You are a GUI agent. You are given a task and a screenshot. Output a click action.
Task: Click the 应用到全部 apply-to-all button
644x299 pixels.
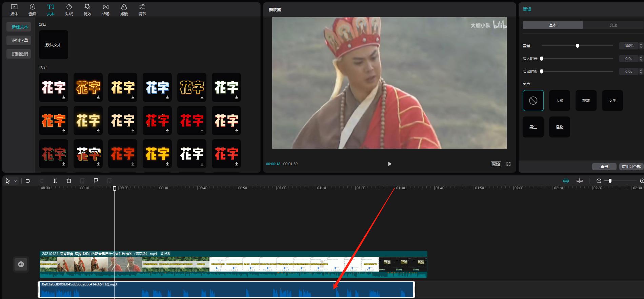pos(631,167)
